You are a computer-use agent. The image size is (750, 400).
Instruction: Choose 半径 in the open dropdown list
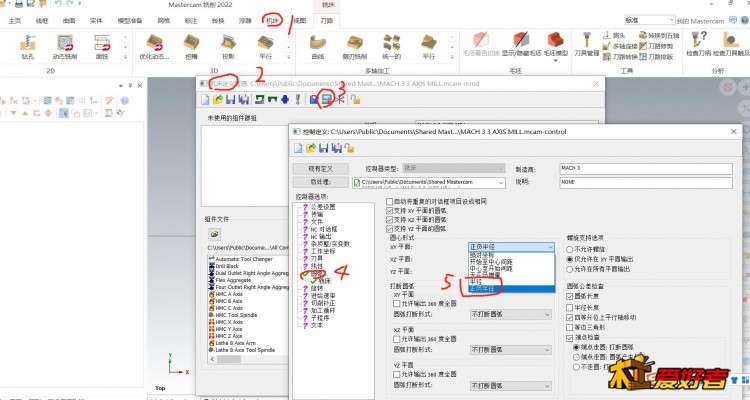[511, 282]
